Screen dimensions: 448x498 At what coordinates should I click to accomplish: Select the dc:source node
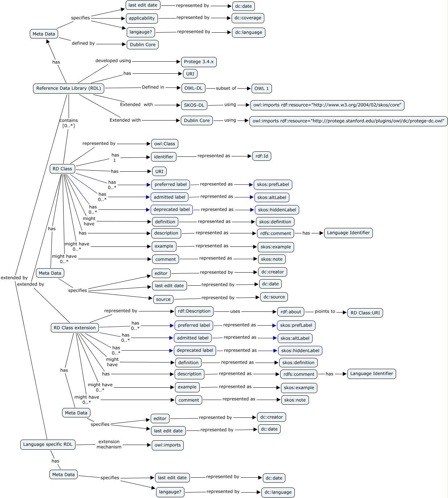tap(274, 297)
